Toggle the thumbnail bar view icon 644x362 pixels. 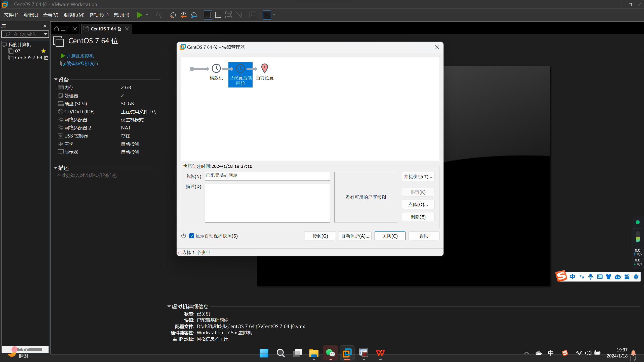coord(218,15)
